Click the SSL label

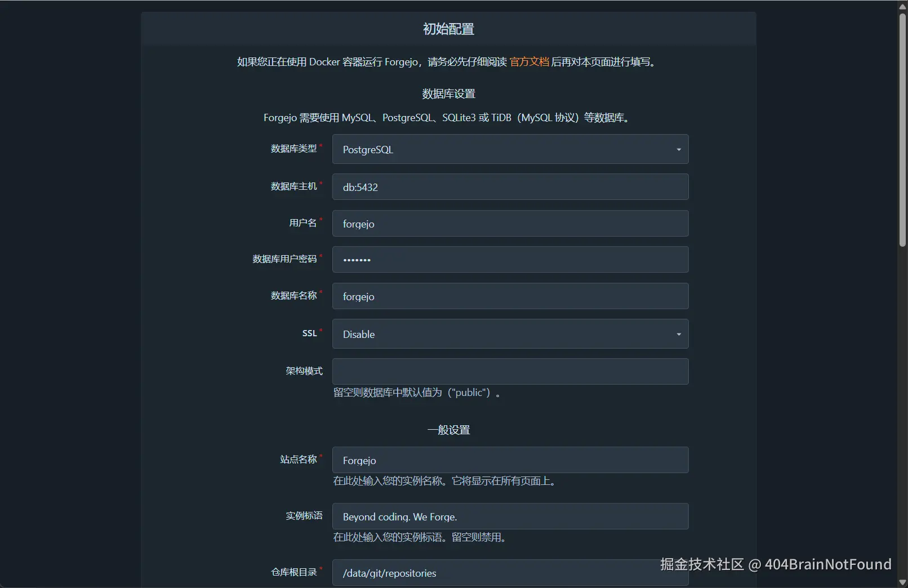(x=310, y=333)
